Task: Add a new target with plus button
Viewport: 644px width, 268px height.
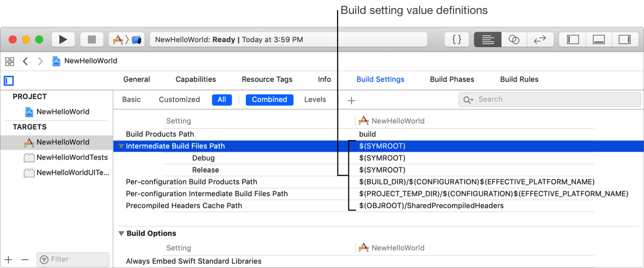Action: [9, 259]
